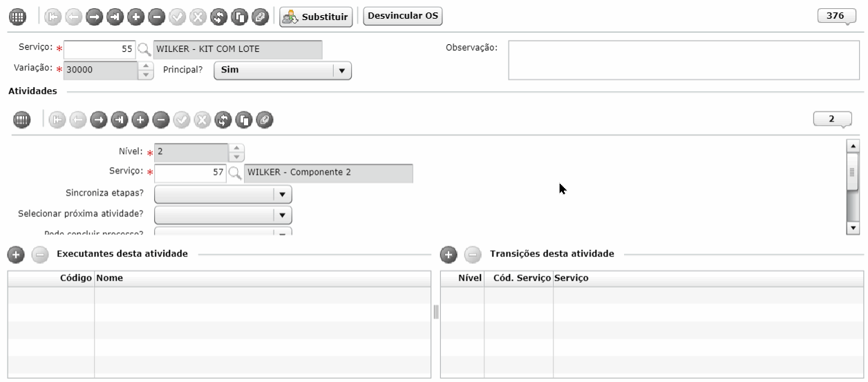Click the Cód. Serviço column header
Screen dimensions: 868x382
tap(518, 278)
